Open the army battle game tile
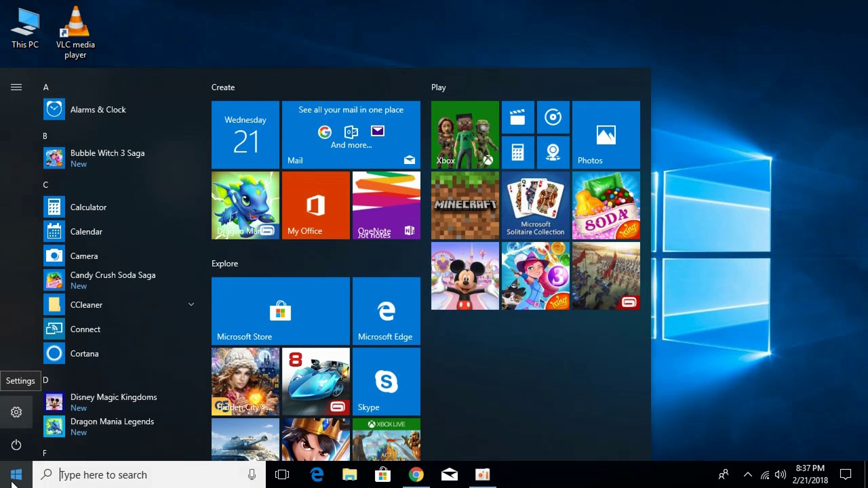 coord(606,276)
